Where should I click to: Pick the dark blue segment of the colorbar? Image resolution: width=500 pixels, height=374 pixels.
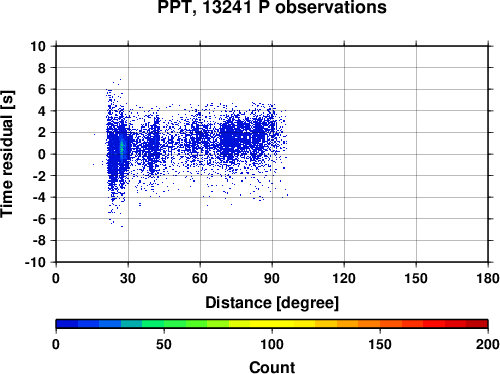pos(67,324)
